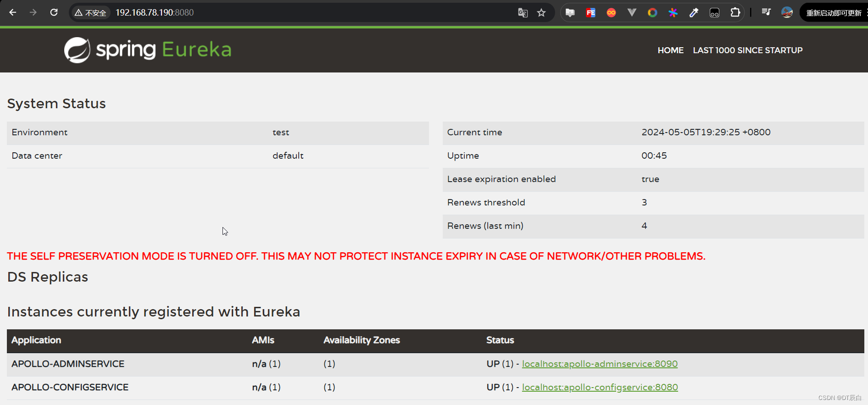Open the two-circle mask extension icon
868x405 pixels.
[714, 13]
